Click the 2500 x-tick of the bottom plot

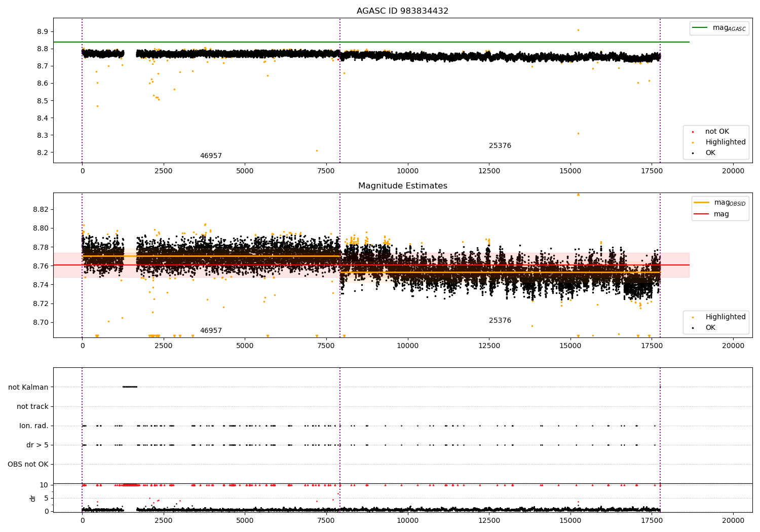click(164, 520)
